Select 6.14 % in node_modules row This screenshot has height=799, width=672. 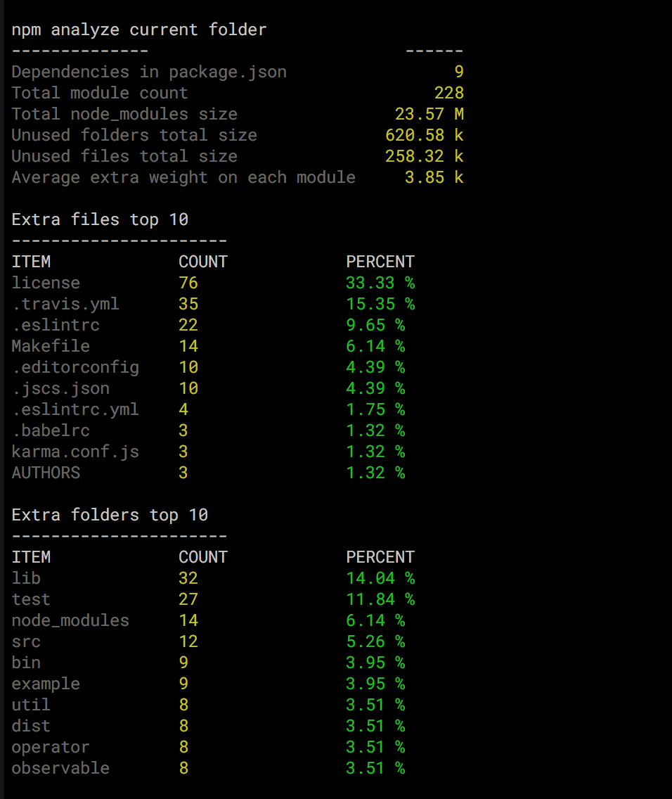point(375,620)
